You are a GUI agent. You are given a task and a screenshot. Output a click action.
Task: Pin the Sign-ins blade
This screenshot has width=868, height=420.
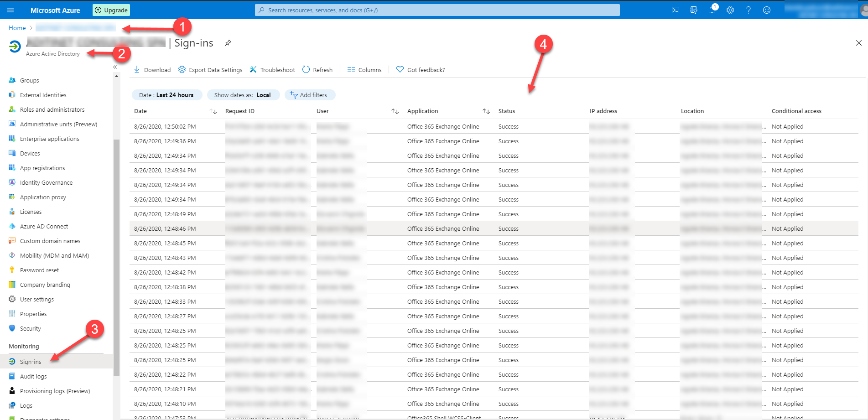(x=228, y=43)
